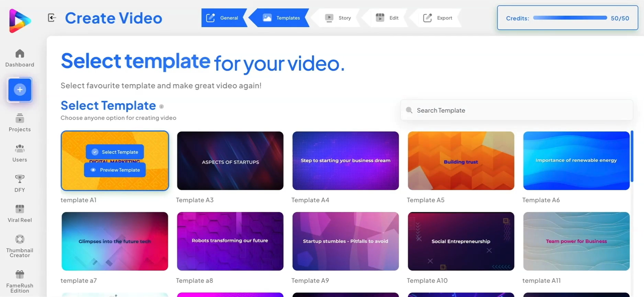Open Viral Reel in the sidebar

click(20, 214)
